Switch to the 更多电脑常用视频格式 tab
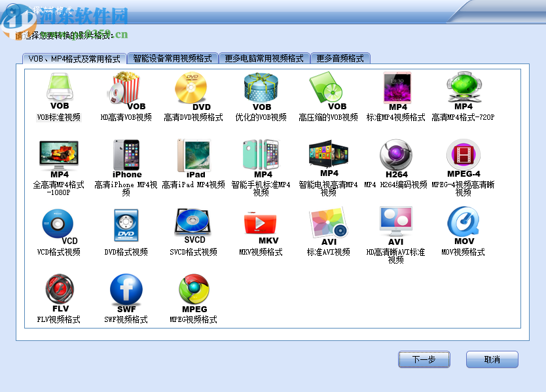Viewport: 546px width, 392px height. pyautogui.click(x=264, y=57)
